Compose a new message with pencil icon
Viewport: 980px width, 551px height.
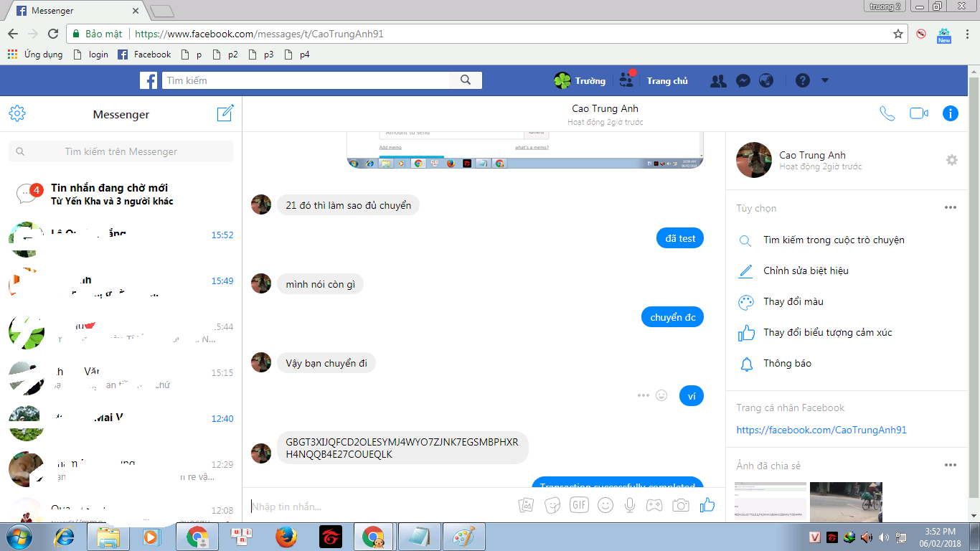pyautogui.click(x=225, y=113)
